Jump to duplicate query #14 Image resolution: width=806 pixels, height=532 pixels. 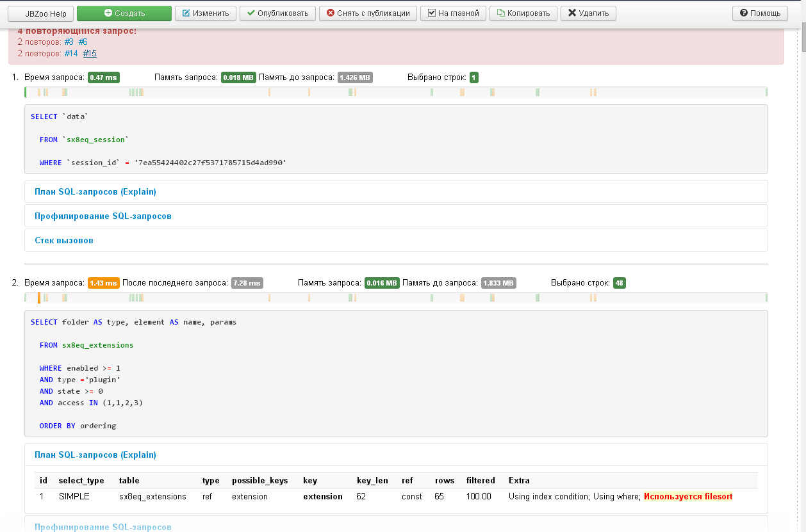(71, 54)
